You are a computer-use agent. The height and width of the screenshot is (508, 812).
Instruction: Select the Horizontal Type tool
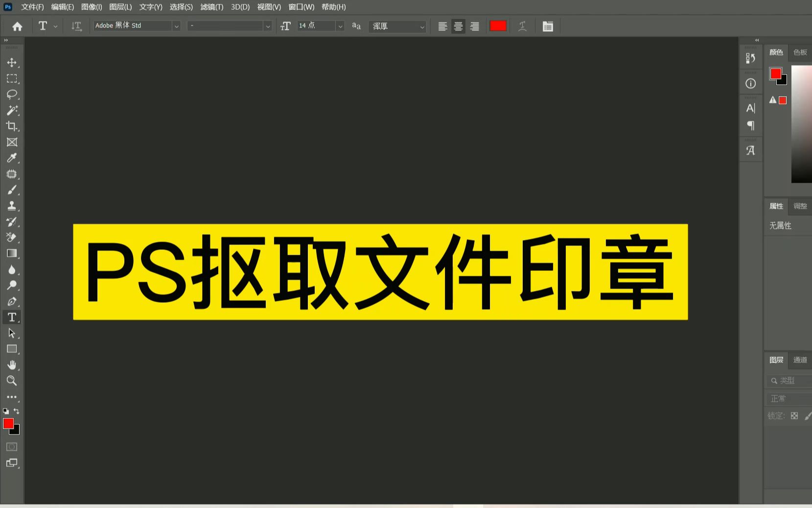[x=12, y=317]
